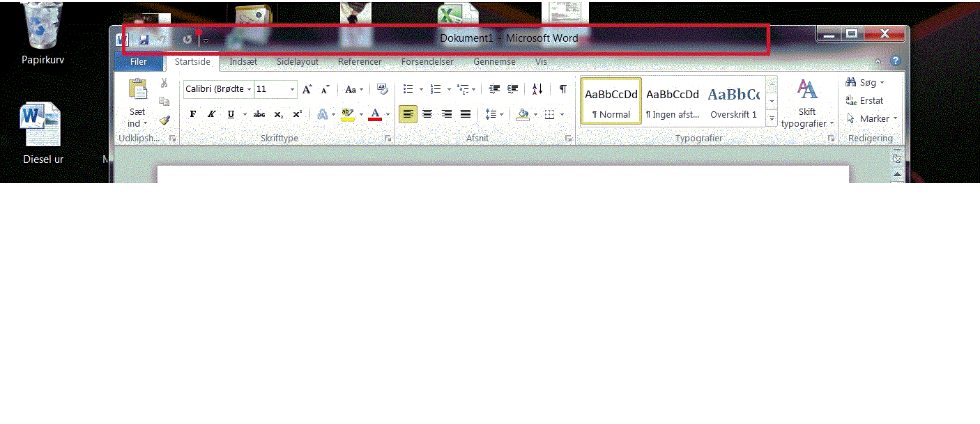Open the Filer tab
Screen dimensions: 980x424
139,62
